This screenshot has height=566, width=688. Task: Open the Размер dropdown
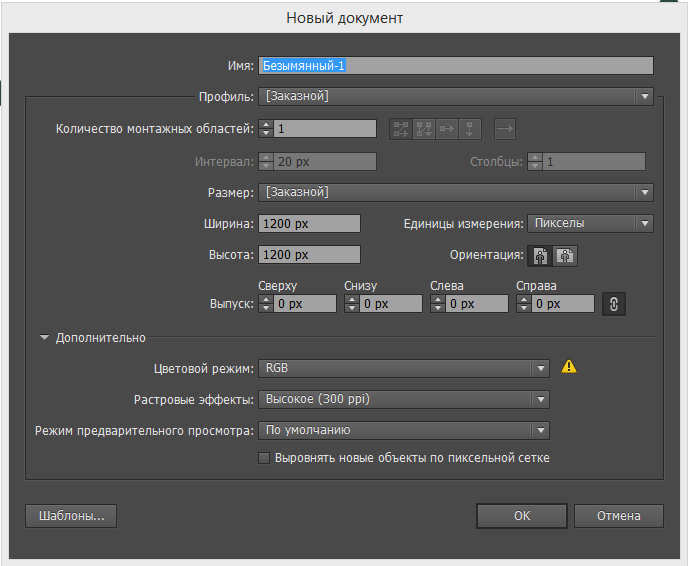point(456,192)
